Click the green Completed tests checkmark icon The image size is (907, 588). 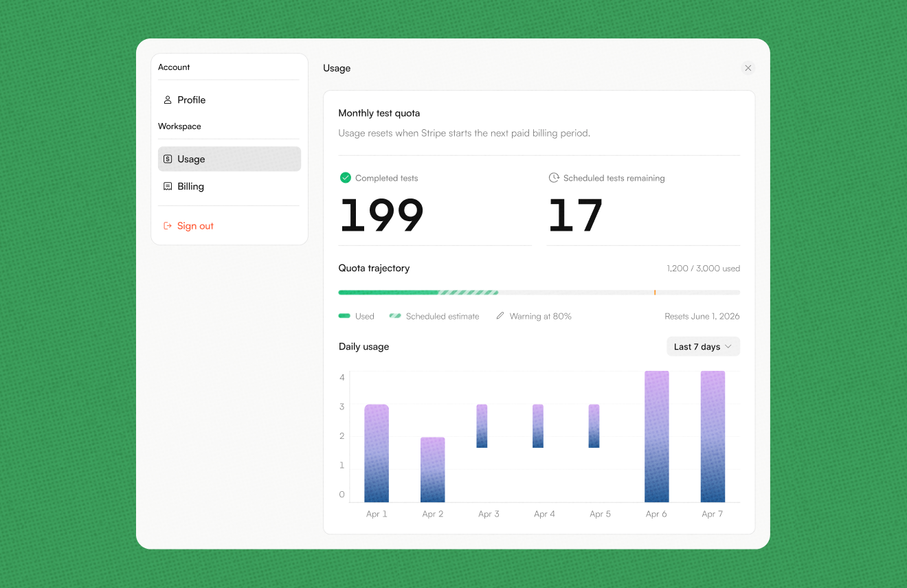pos(346,178)
